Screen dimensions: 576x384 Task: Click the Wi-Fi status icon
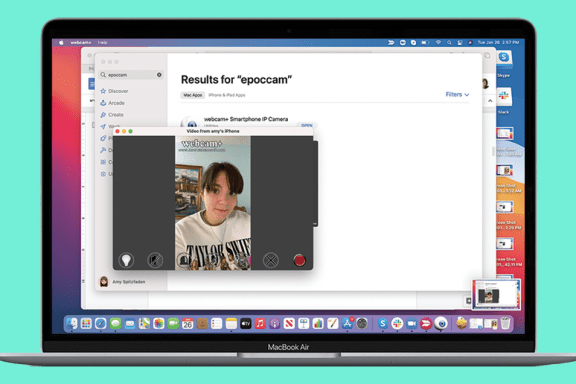pyautogui.click(x=438, y=43)
